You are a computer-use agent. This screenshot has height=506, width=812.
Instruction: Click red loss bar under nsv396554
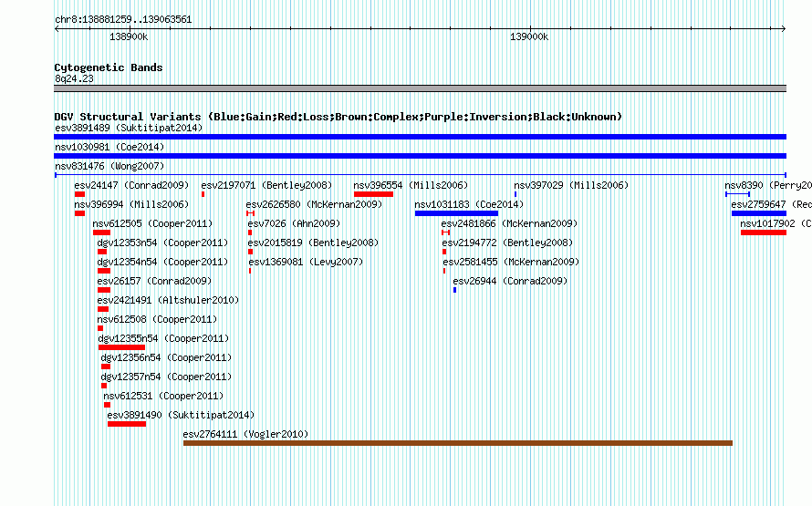pos(373,194)
